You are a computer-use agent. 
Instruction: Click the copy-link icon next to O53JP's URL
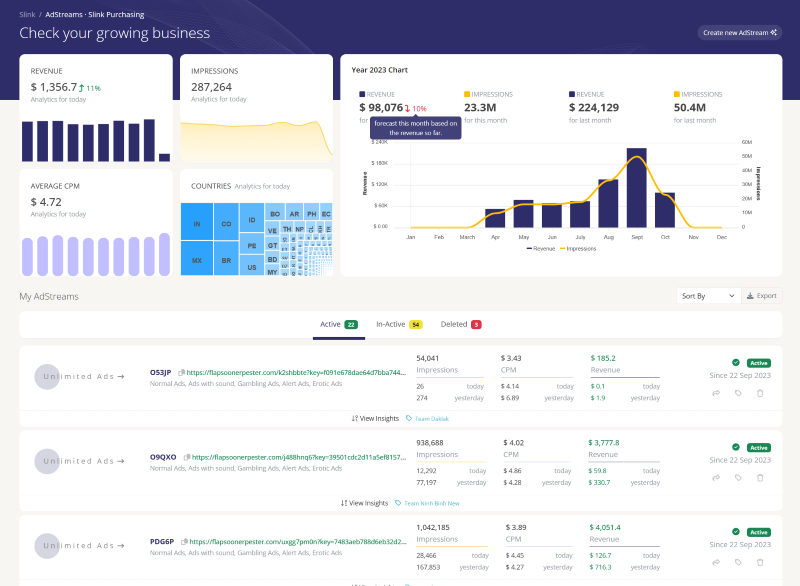182,371
